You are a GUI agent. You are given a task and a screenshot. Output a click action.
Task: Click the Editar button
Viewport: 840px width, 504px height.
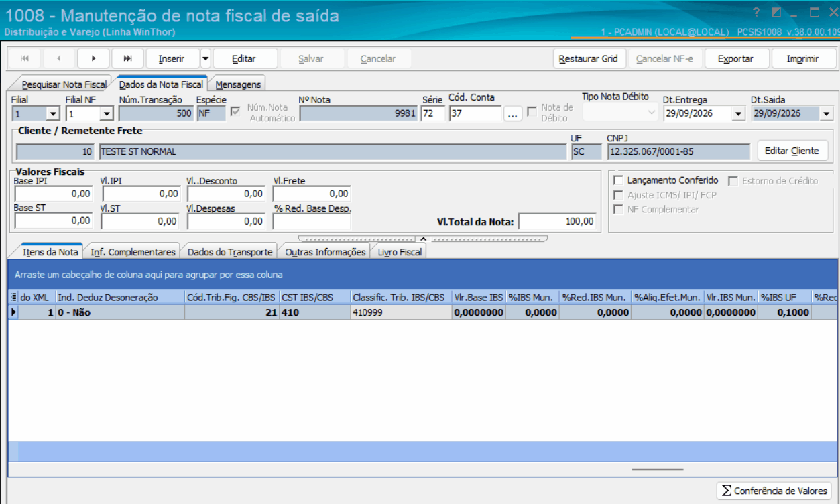click(x=244, y=59)
